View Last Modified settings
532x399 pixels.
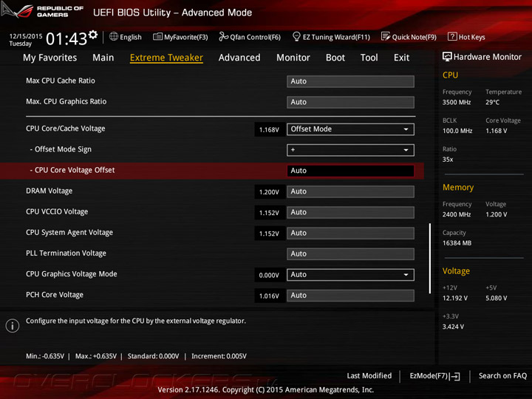[369, 376]
